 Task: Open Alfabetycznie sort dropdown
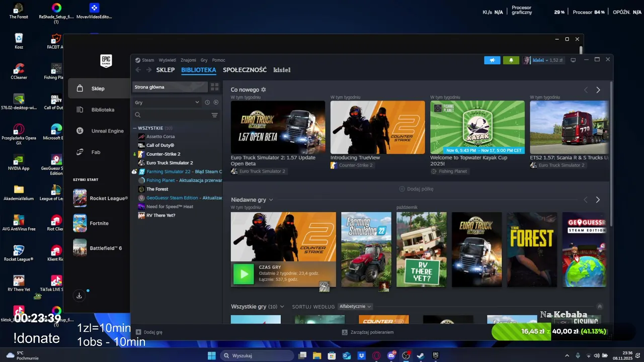[355, 306]
